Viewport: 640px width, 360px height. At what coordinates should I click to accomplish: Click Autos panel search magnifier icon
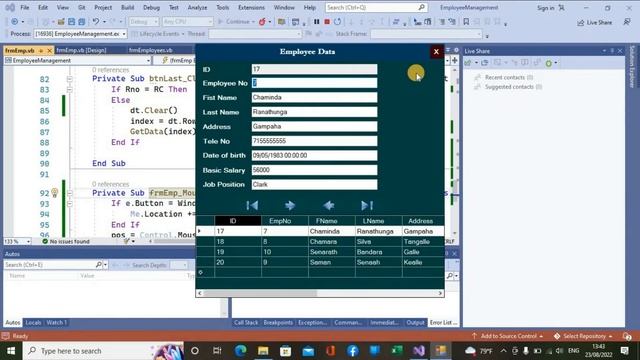coord(99,265)
